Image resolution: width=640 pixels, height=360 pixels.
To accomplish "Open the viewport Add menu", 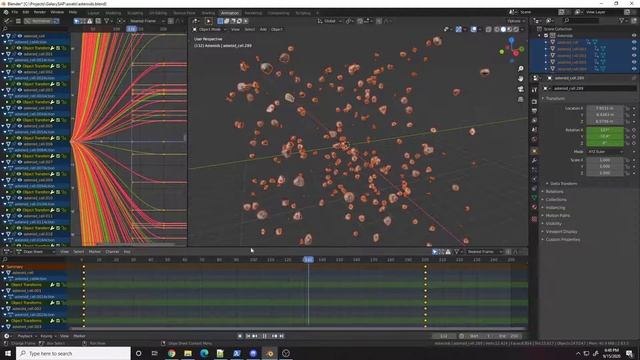I will 263,29.
